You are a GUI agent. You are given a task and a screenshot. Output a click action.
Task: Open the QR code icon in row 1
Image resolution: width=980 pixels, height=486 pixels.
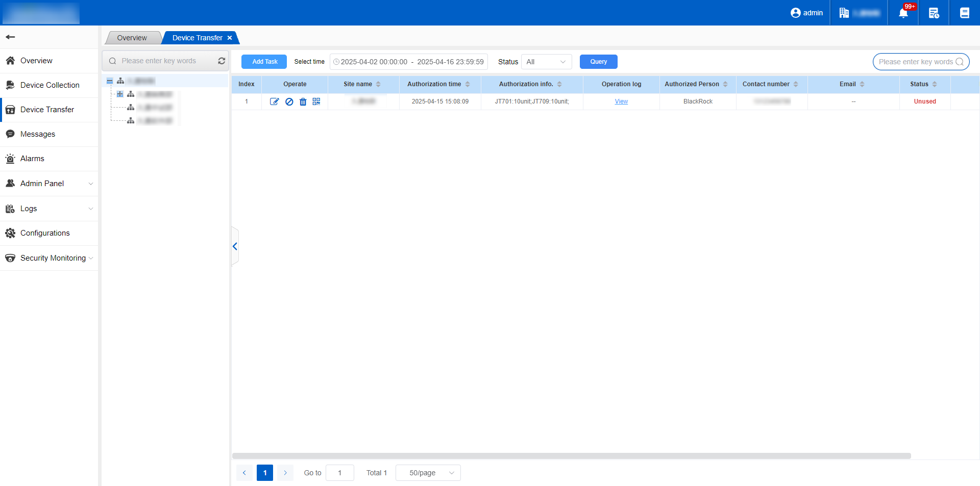click(316, 101)
